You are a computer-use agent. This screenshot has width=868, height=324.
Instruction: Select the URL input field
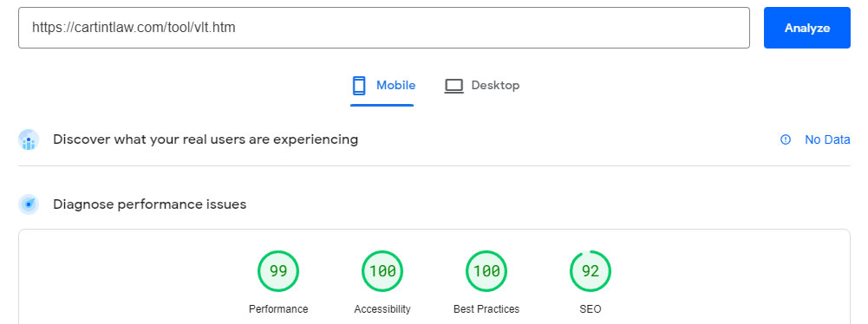[383, 28]
